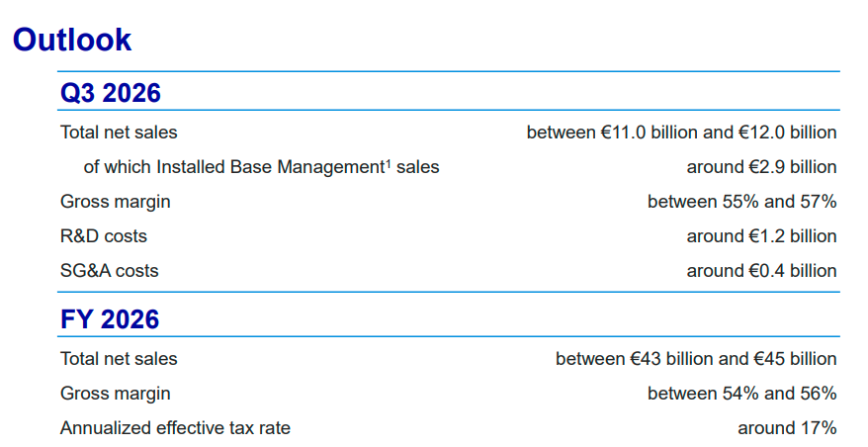Image resolution: width=868 pixels, height=447 pixels.
Task: Click the Outlook page title
Action: coord(72,40)
